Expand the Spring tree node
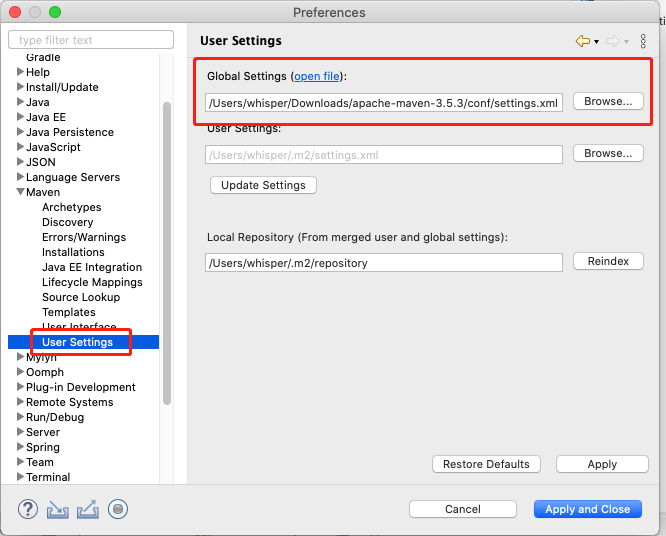666x536 pixels. click(20, 447)
